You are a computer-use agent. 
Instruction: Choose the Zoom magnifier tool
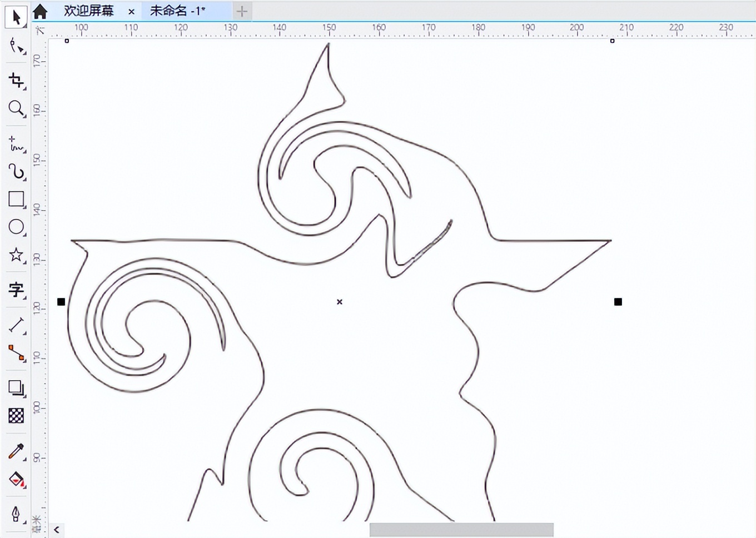pyautogui.click(x=16, y=108)
